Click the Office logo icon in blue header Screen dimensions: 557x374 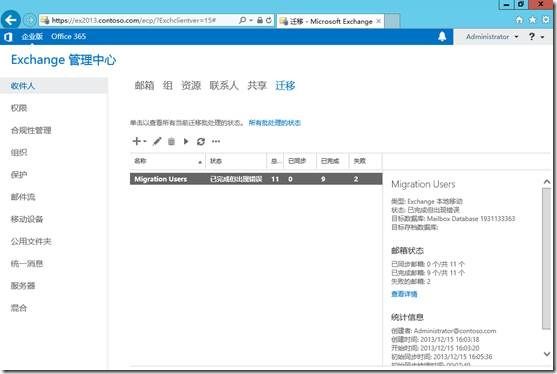point(9,37)
